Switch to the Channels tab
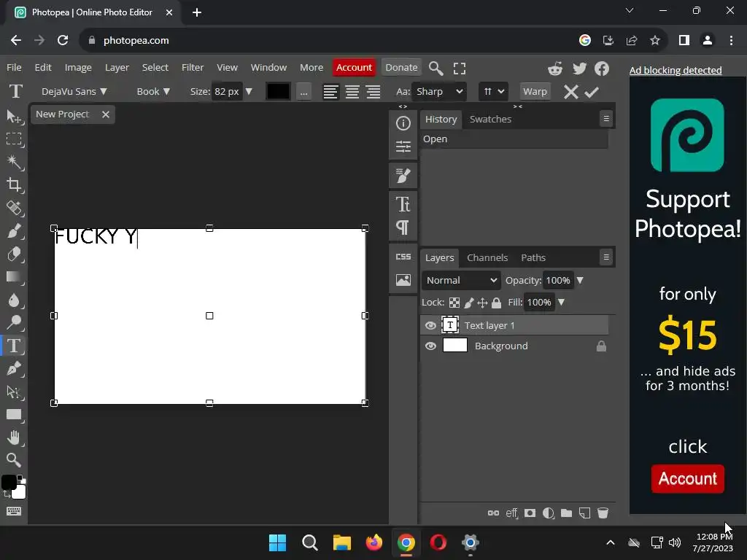747x560 pixels. tap(487, 257)
